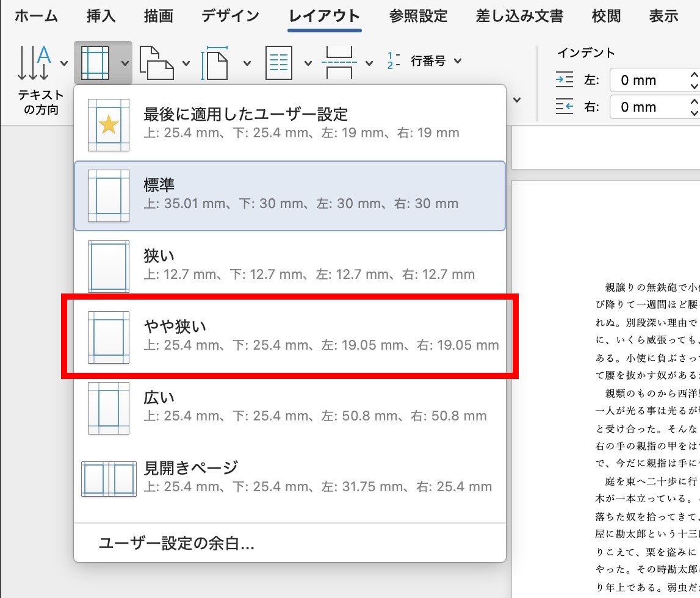
Task: Choose the 見開きページ margin option
Action: (290, 479)
